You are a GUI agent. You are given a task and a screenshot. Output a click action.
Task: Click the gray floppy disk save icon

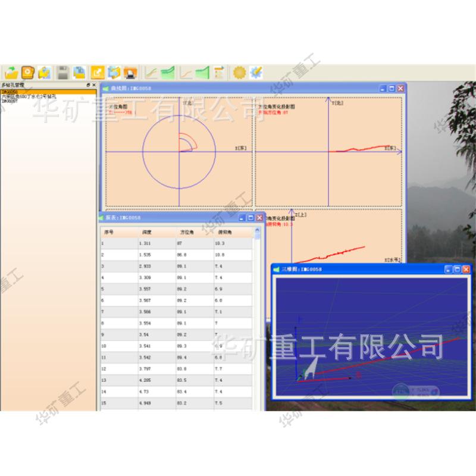[63, 73]
